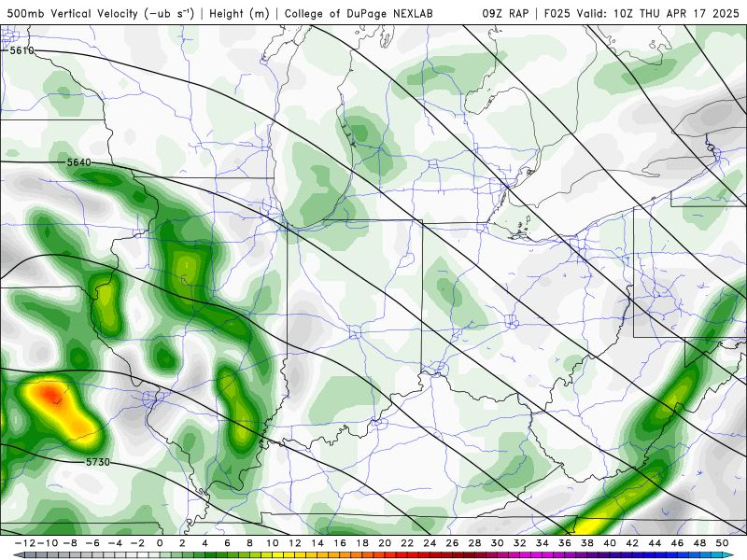The height and width of the screenshot is (560, 747).
Task: Click the 20 color scale value
Action: (385, 543)
